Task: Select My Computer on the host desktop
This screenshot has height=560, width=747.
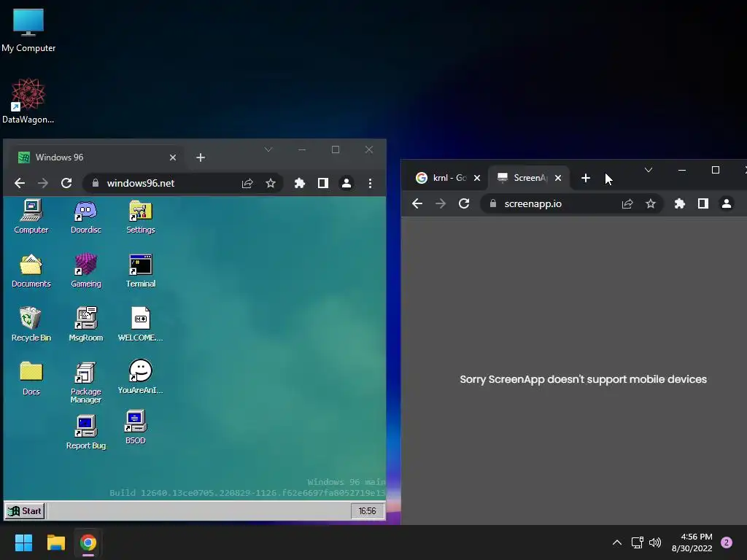Action: [28, 31]
